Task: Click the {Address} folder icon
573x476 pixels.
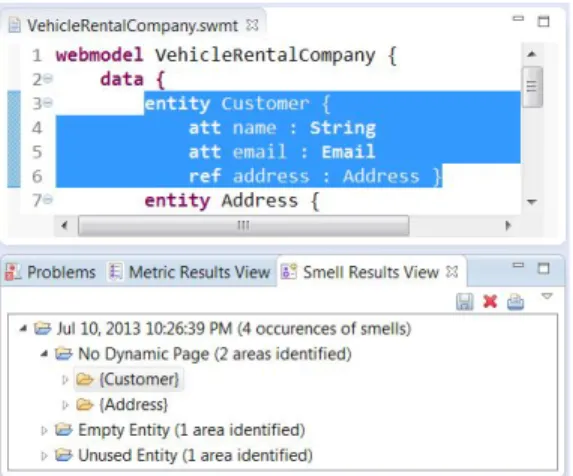Action: tap(85, 405)
